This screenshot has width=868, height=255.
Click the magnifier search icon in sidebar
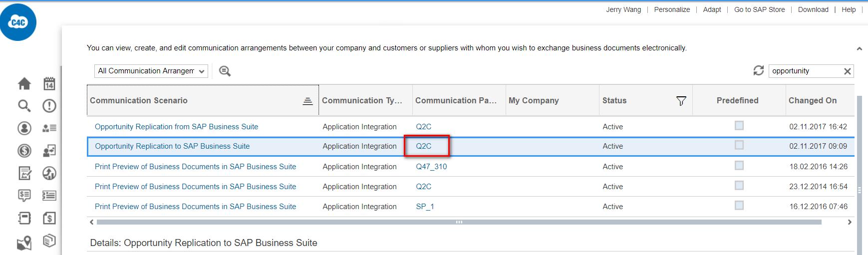24,106
